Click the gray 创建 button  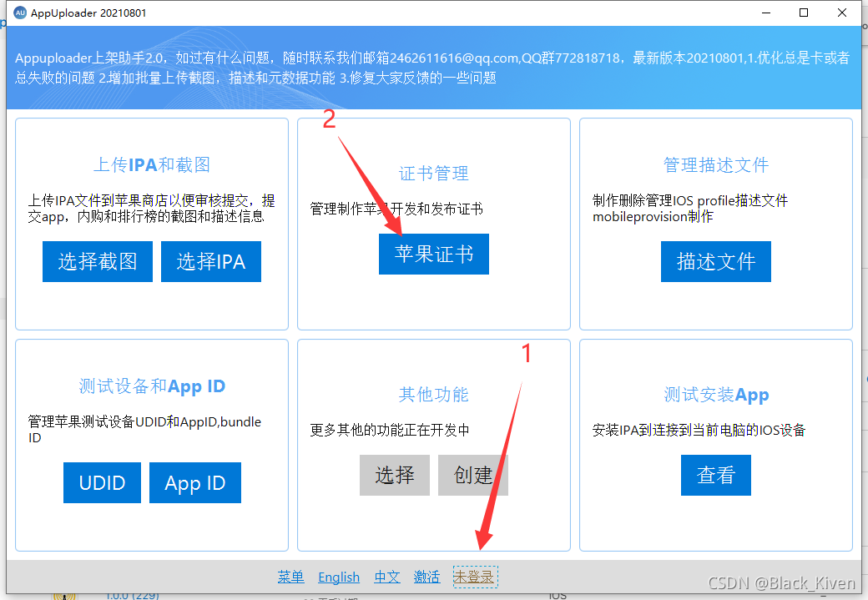pyautogui.click(x=472, y=475)
